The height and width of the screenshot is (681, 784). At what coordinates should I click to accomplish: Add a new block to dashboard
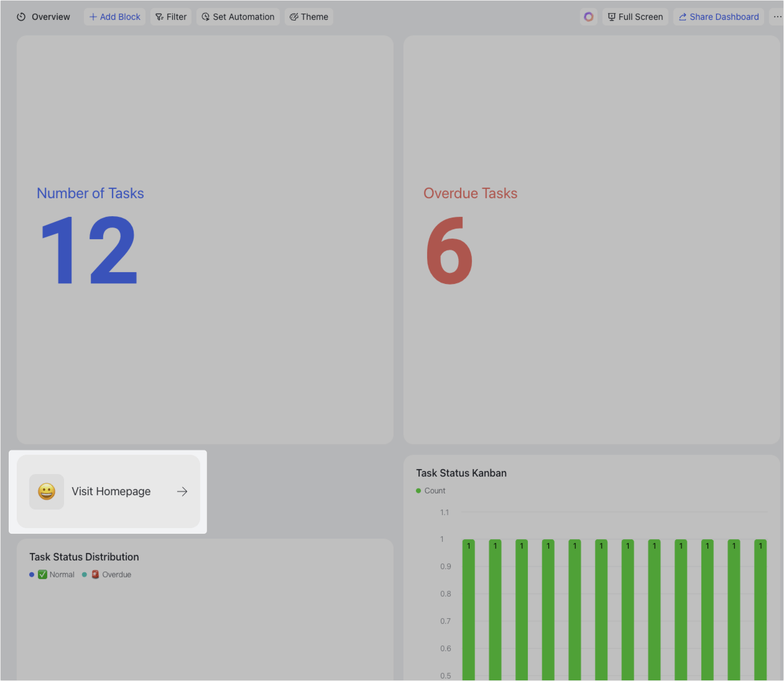coord(114,17)
